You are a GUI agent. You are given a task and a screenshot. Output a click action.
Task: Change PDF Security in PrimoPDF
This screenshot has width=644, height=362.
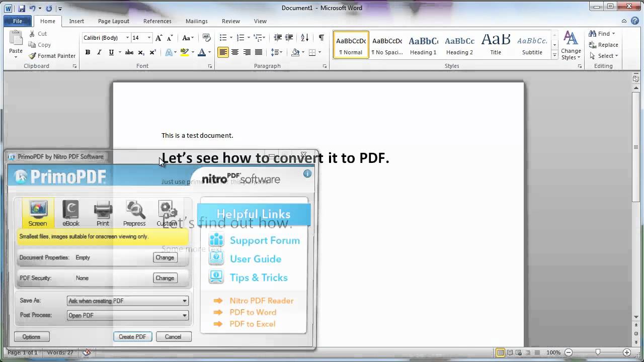click(x=165, y=278)
